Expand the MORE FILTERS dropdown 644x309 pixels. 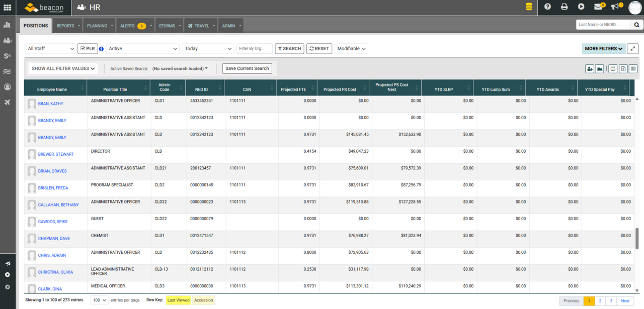[603, 48]
